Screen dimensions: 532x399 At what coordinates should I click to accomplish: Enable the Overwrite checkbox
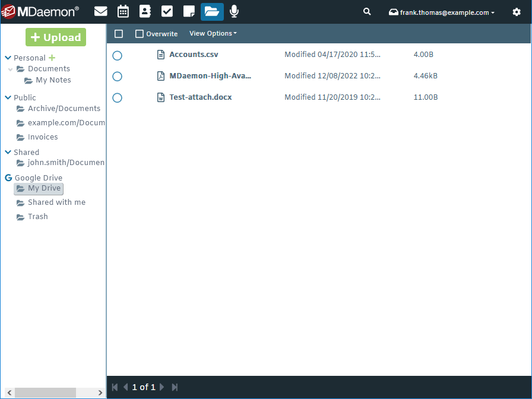tap(140, 33)
